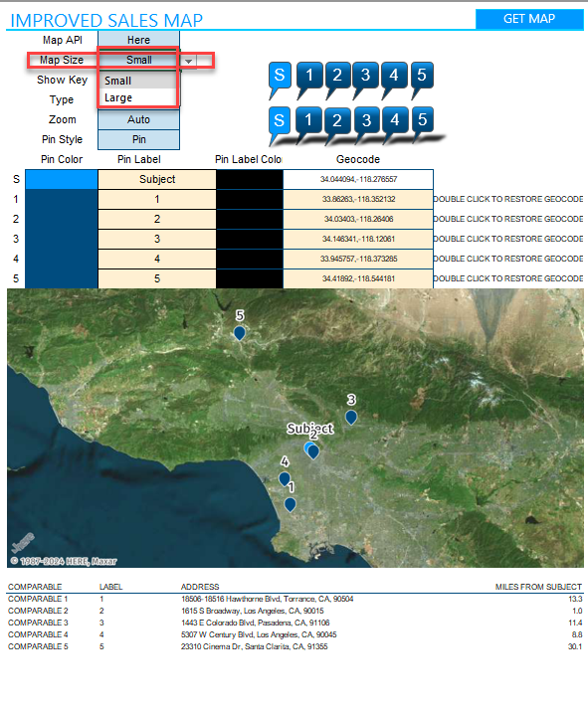The height and width of the screenshot is (714, 588).
Task: Click the Zoom cell set to Auto
Action: [x=139, y=119]
